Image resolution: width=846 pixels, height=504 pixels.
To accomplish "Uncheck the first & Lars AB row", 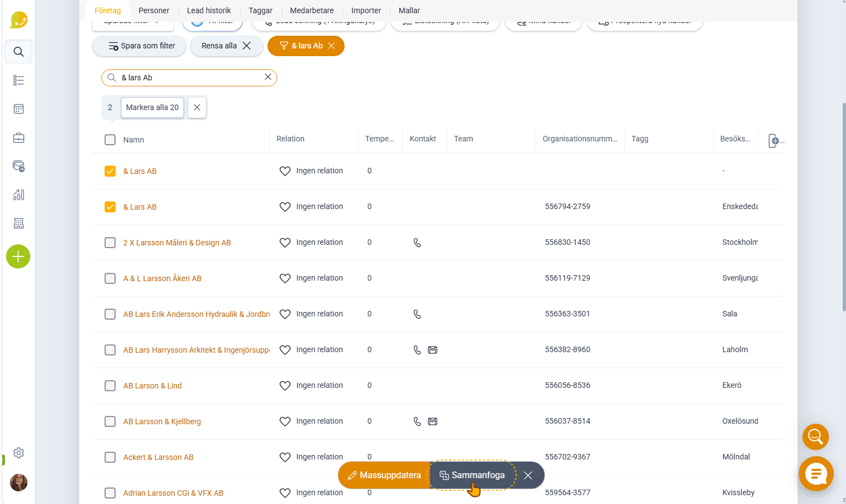I will [x=110, y=171].
